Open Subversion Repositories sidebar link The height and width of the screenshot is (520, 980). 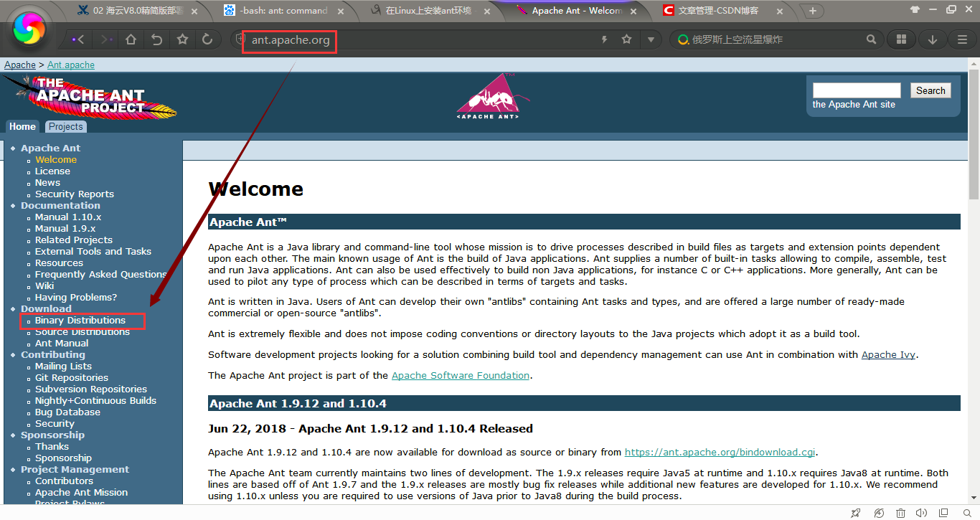91,389
